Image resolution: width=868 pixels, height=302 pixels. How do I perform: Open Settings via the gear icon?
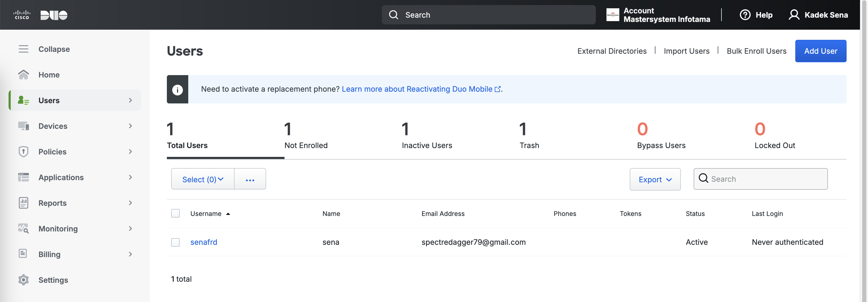click(23, 280)
